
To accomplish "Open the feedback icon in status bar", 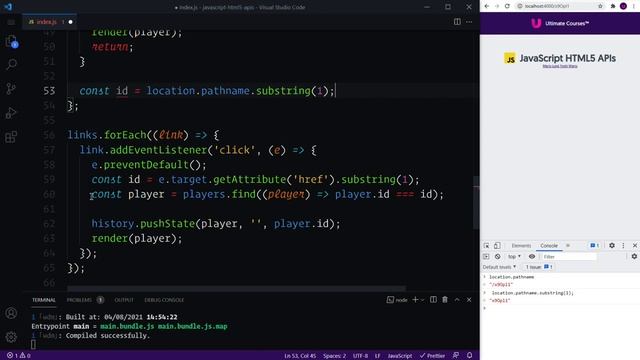I will [x=456, y=356].
